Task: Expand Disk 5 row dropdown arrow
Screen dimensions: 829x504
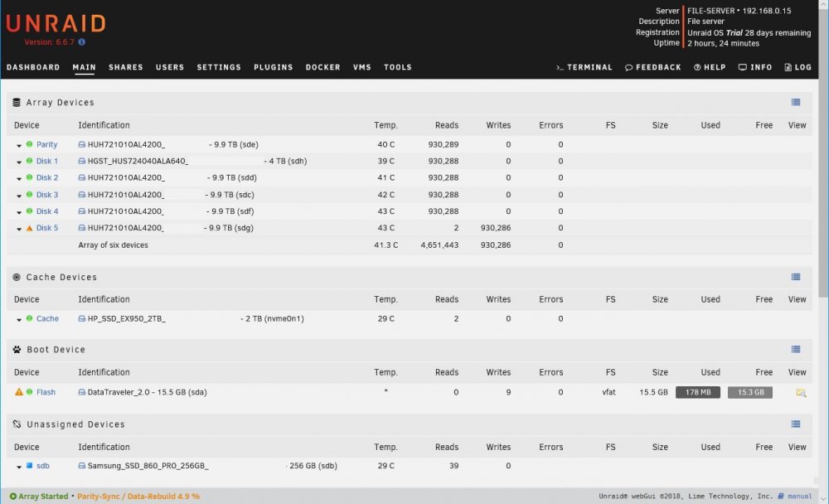Action: (19, 230)
